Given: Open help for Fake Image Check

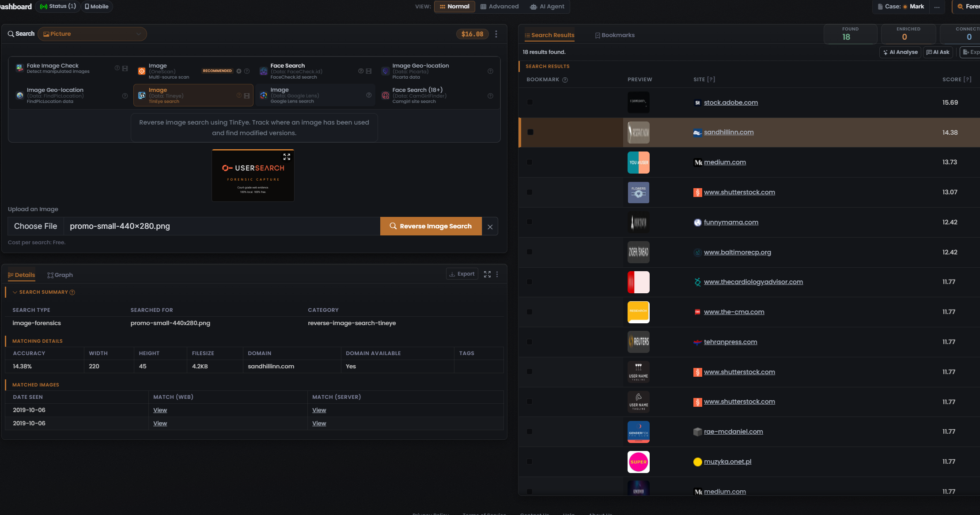Looking at the screenshot, I should 117,68.
